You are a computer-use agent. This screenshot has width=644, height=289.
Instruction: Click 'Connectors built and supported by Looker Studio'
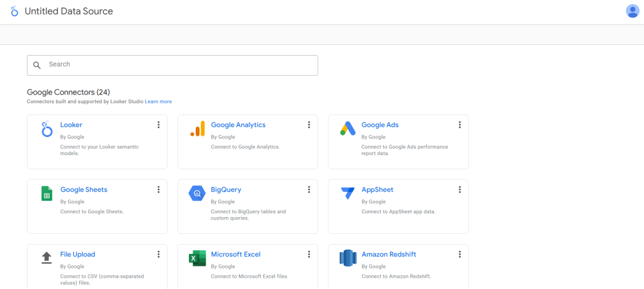85,101
